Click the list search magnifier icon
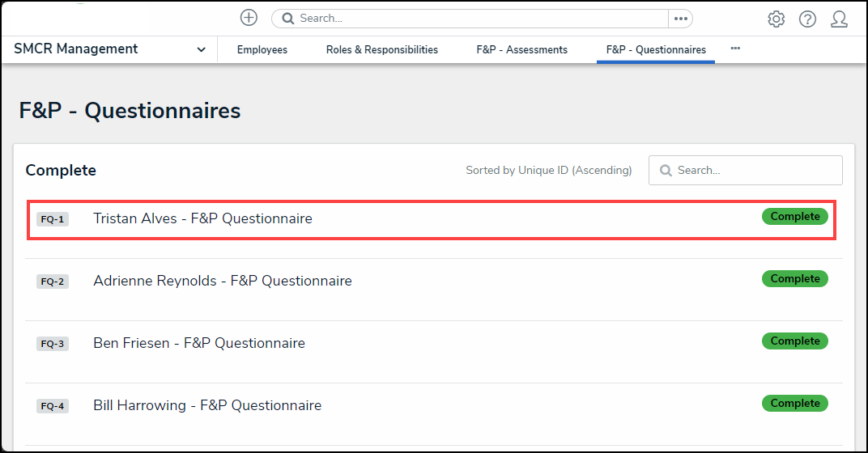Screen dimensions: 868x453 click(x=666, y=171)
